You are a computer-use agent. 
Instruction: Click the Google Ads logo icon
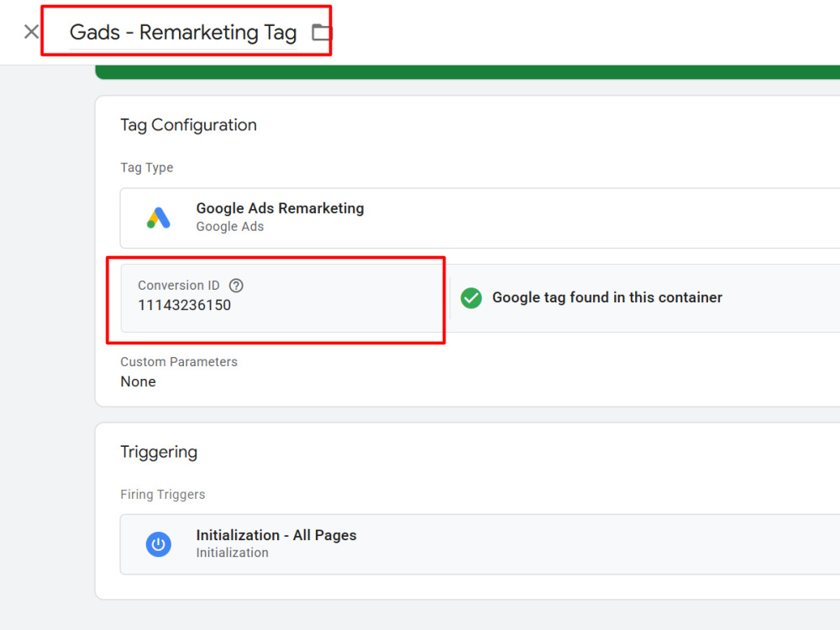coord(159,218)
